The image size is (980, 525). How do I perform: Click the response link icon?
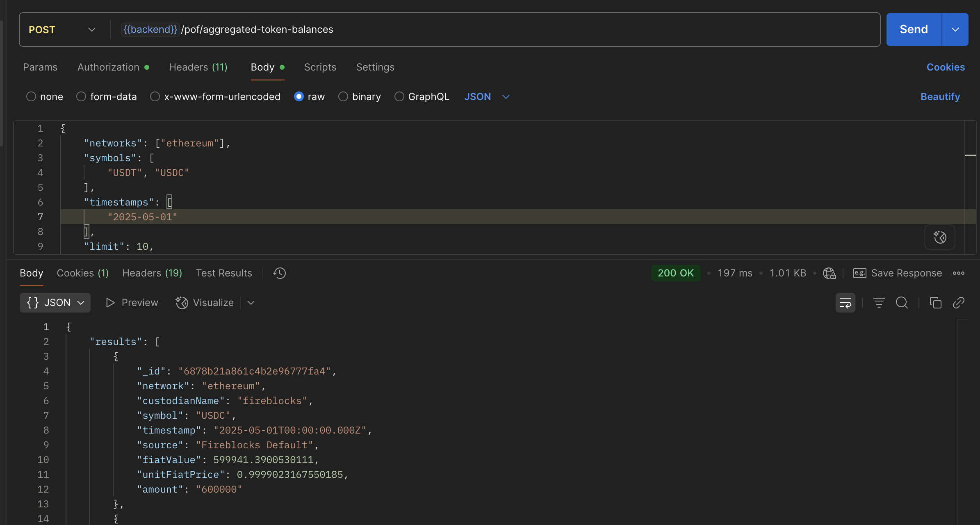pyautogui.click(x=958, y=303)
